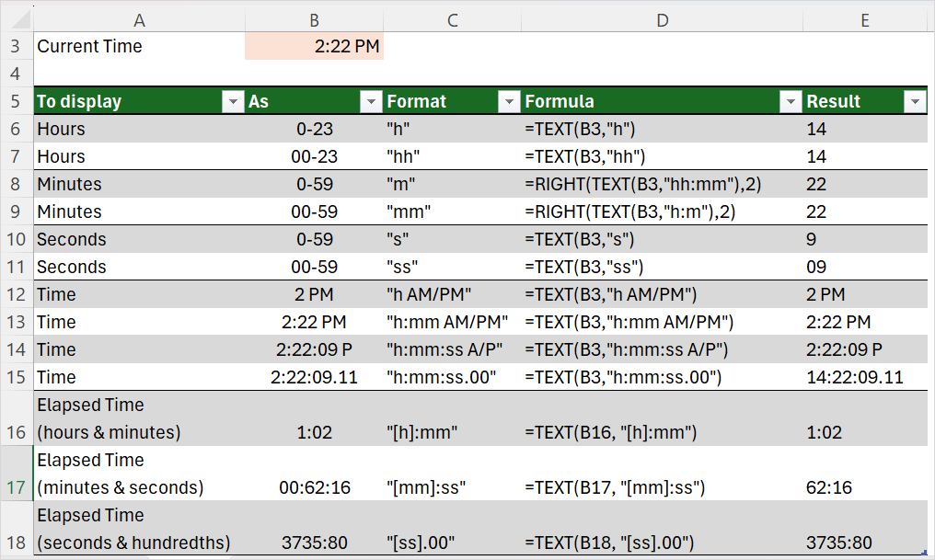Expand the Formula filter menu for sorting
The image size is (935, 560).
point(790,101)
